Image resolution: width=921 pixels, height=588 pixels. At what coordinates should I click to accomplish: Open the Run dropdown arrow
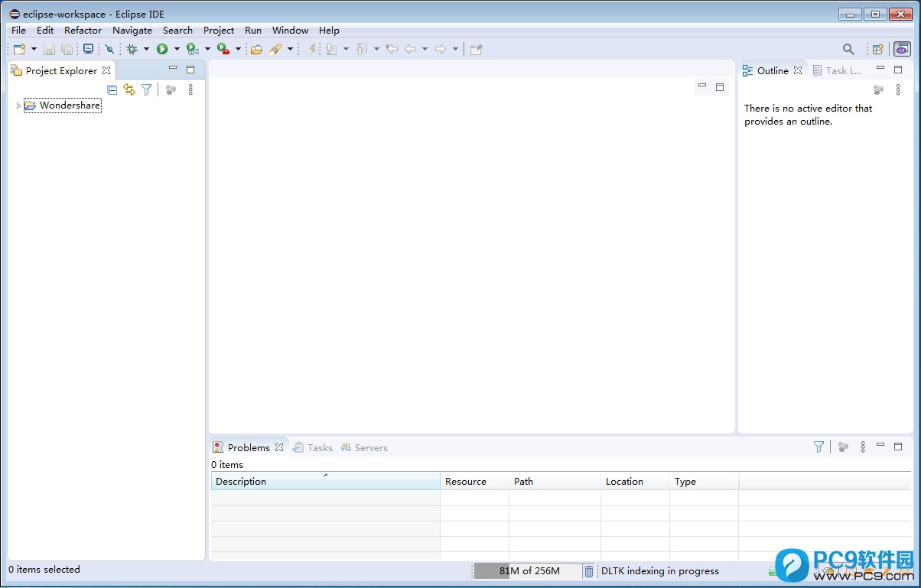click(x=177, y=49)
